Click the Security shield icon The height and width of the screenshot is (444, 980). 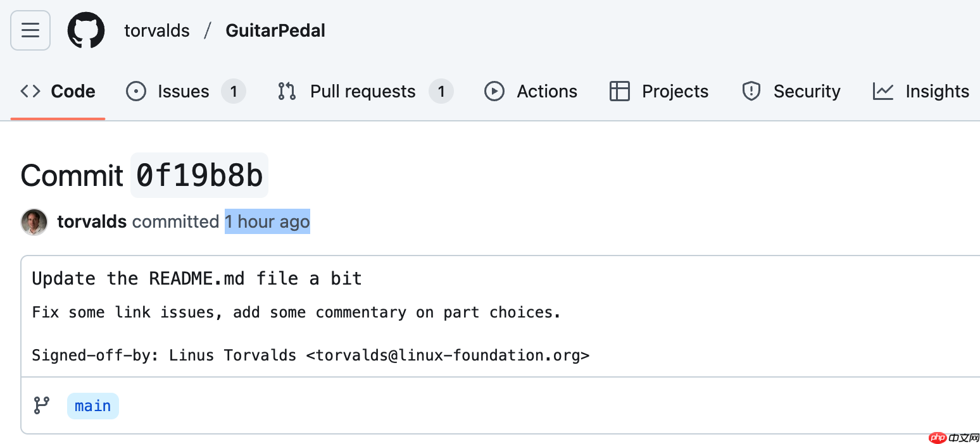click(751, 92)
